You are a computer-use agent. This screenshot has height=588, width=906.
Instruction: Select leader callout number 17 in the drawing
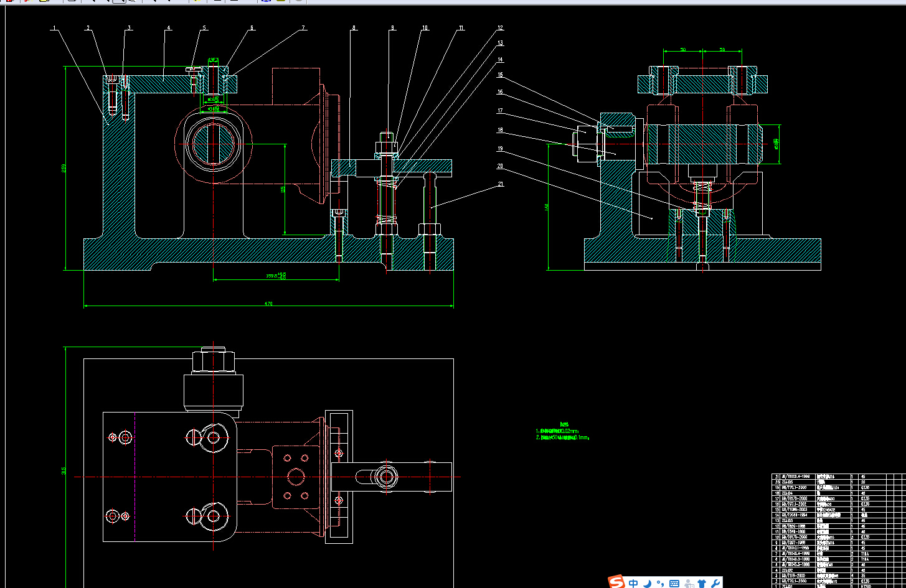click(x=500, y=111)
